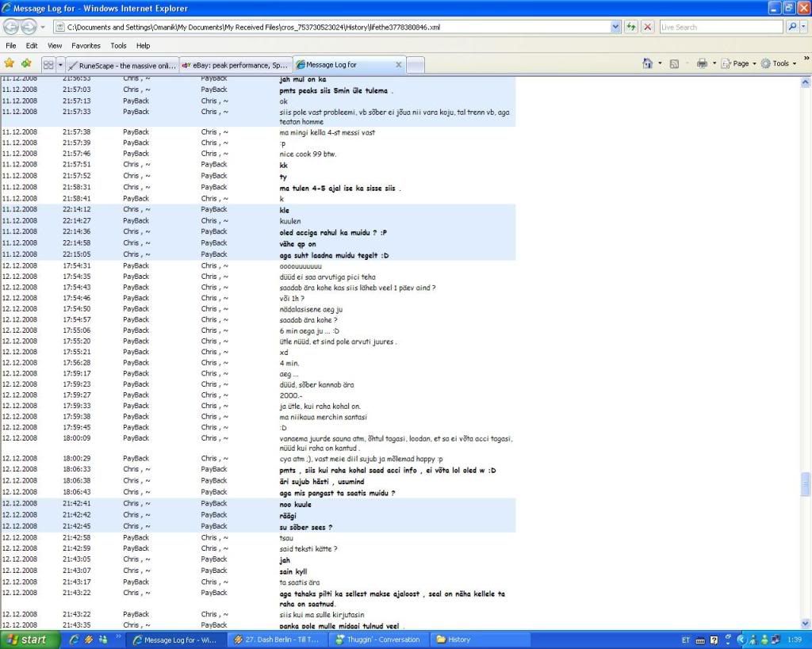This screenshot has width=812, height=649.
Task: Close the Message Log tab
Action: [398, 65]
